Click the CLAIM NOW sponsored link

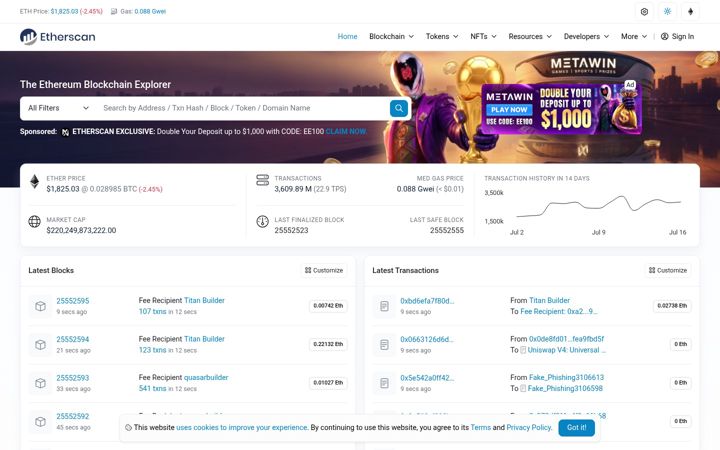346,132
